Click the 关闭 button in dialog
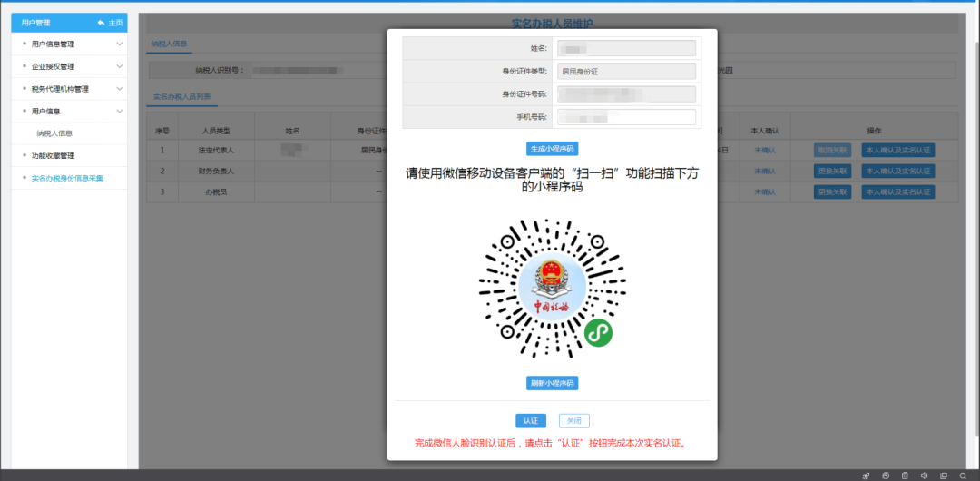980x481 pixels. pos(573,421)
